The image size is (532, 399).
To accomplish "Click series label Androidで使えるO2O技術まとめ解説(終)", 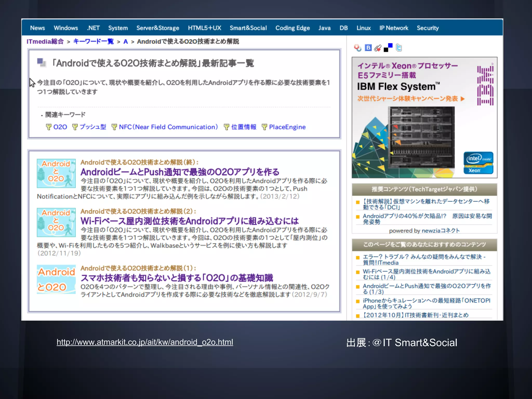I will [x=139, y=162].
